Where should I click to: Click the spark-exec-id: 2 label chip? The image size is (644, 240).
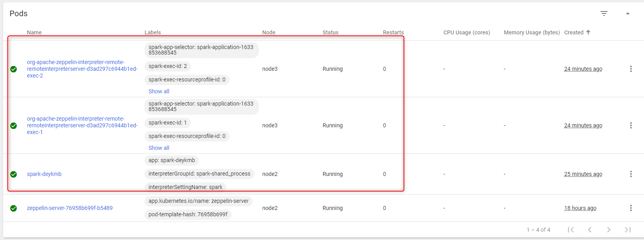168,66
